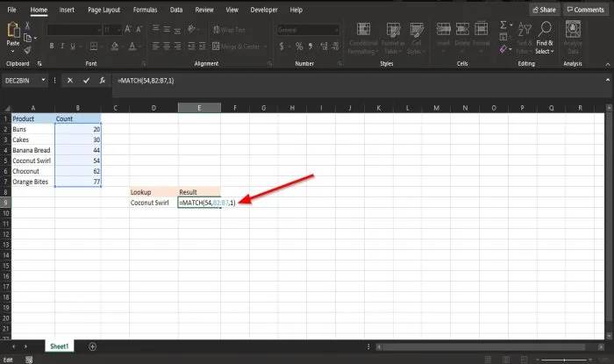Viewport: 614px width, 364px height.
Task: Open the Name Box dropdown
Action: pos(43,80)
